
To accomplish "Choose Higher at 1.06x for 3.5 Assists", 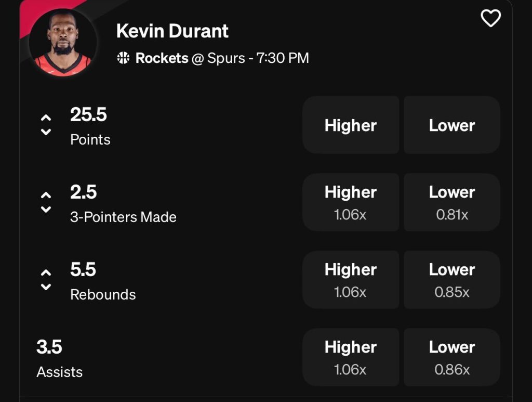I will (351, 357).
